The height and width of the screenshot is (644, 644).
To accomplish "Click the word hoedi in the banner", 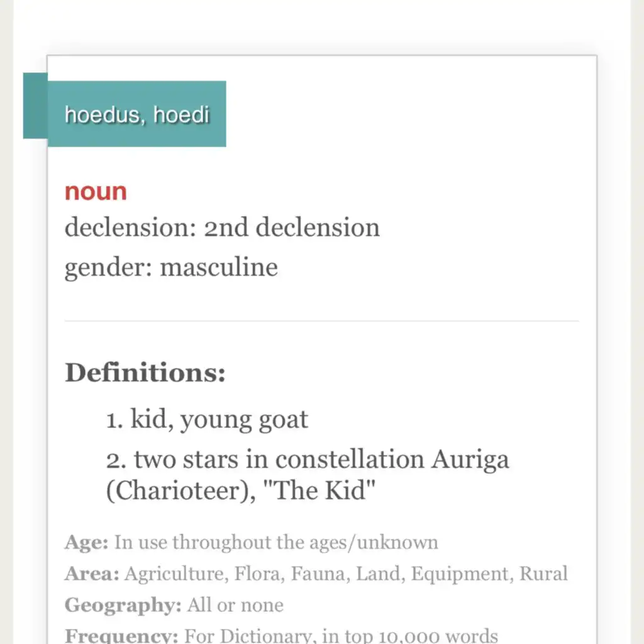I will [x=182, y=114].
